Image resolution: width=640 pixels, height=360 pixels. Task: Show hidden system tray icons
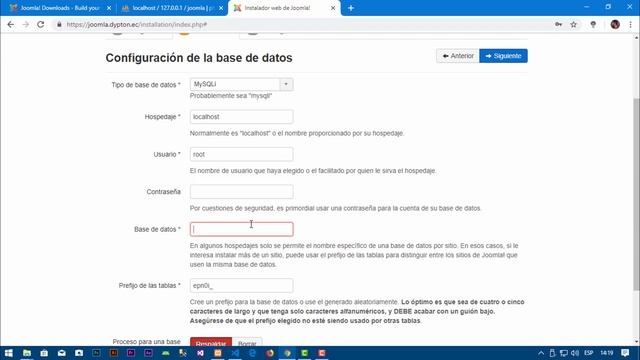[541, 353]
